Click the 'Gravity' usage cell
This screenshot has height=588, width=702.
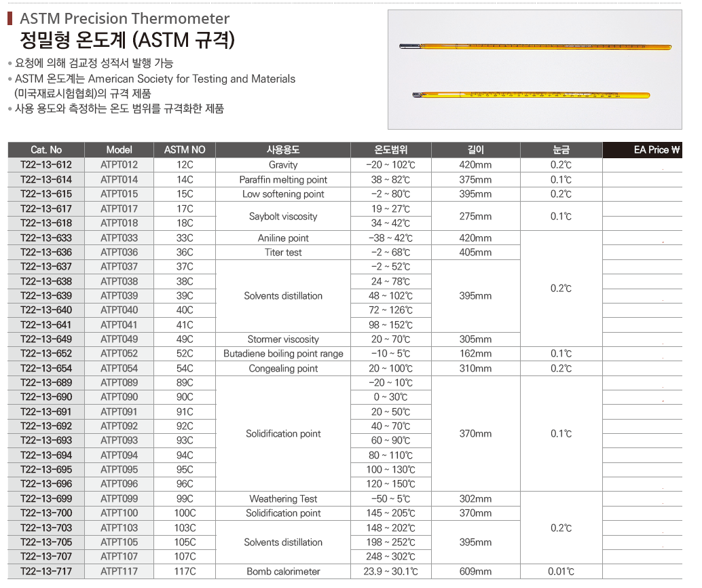tap(283, 165)
